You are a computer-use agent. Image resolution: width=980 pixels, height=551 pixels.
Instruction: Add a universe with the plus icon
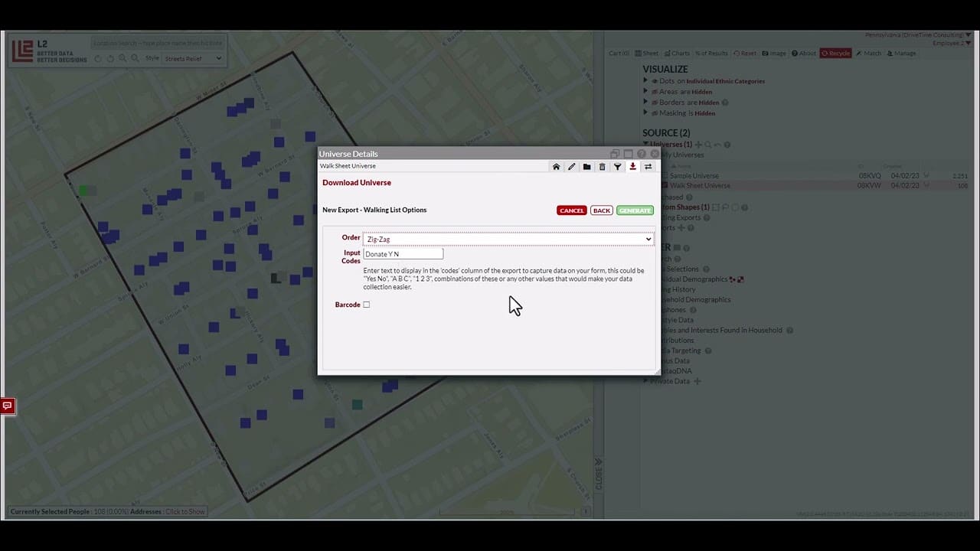tap(698, 145)
